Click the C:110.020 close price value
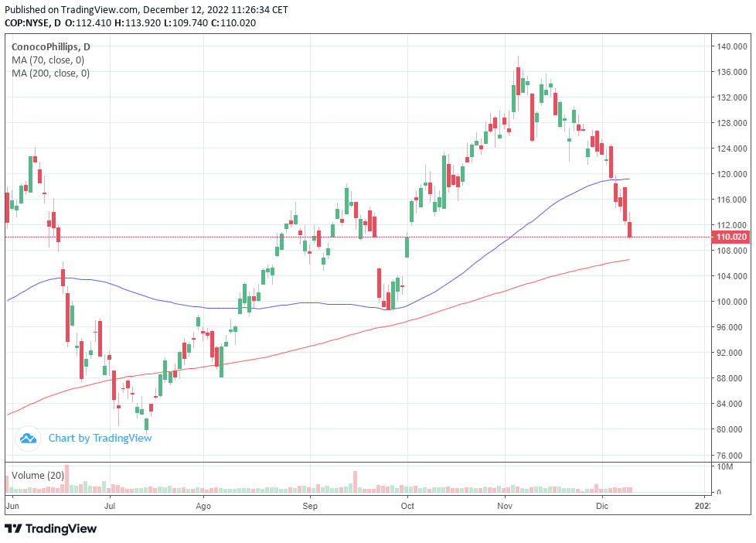The height and width of the screenshot is (543, 756). pos(233,22)
